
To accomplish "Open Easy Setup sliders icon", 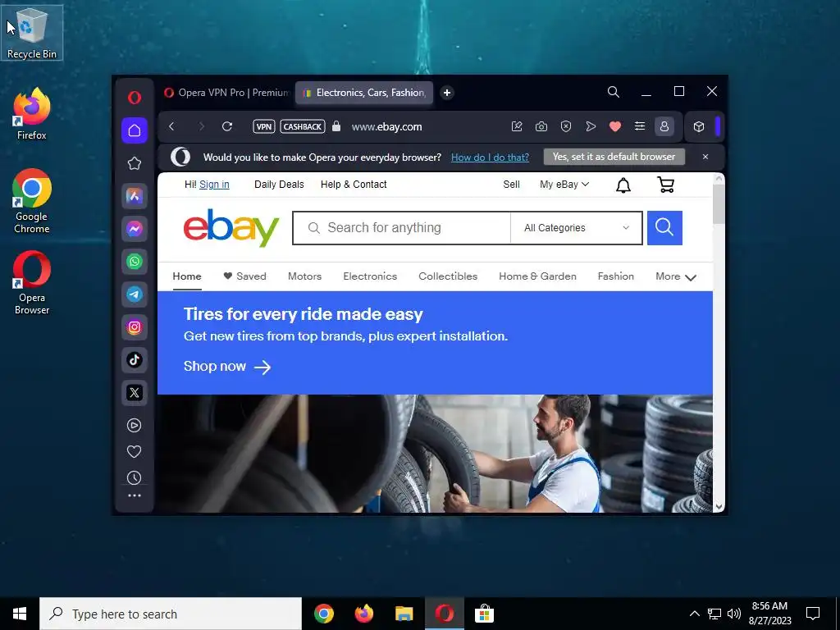I will (640, 126).
